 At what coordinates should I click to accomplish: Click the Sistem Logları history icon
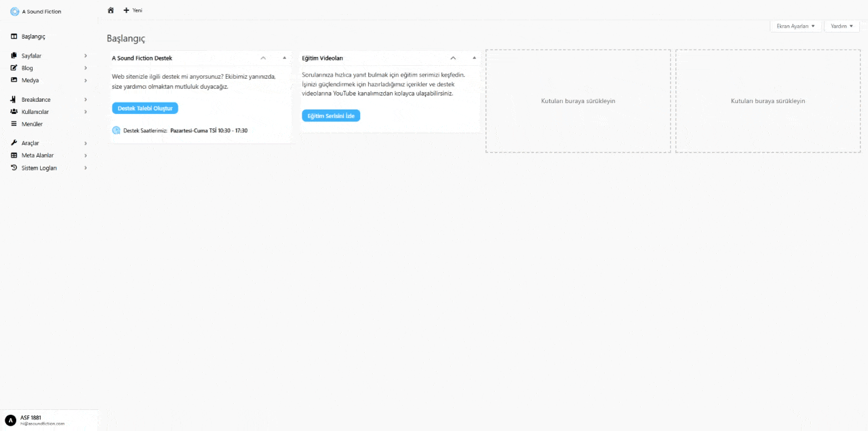pos(14,168)
